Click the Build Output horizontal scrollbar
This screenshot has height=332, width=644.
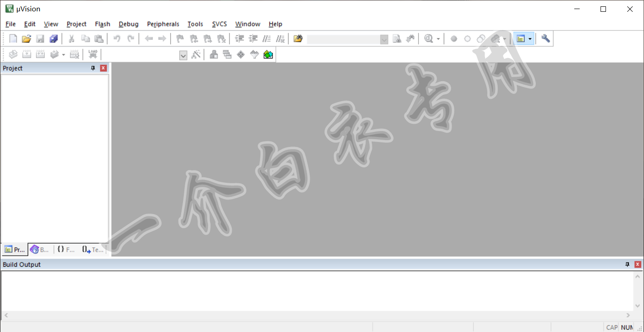(x=317, y=315)
